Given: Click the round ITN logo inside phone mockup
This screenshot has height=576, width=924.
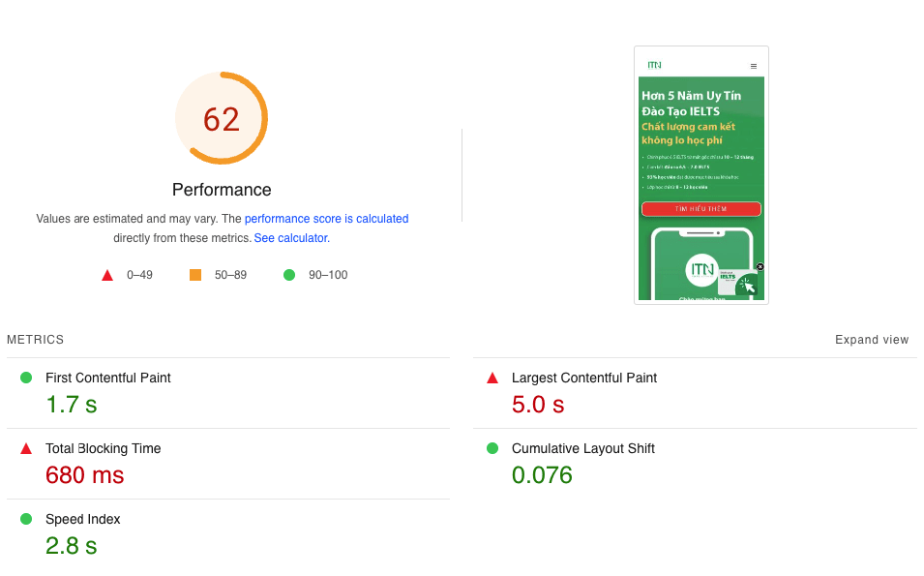Looking at the screenshot, I should point(701,270).
